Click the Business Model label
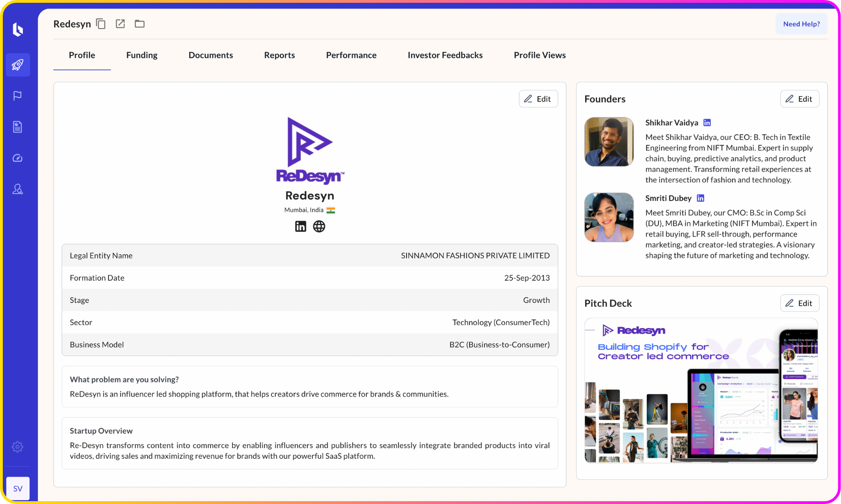Viewport: 841px width, 504px height. point(97,345)
